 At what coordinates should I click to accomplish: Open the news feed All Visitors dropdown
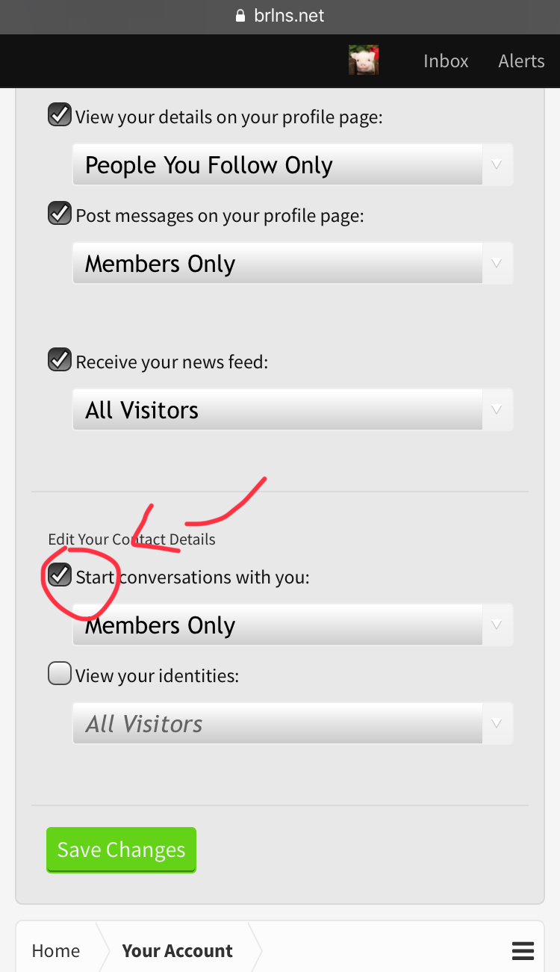click(x=293, y=409)
